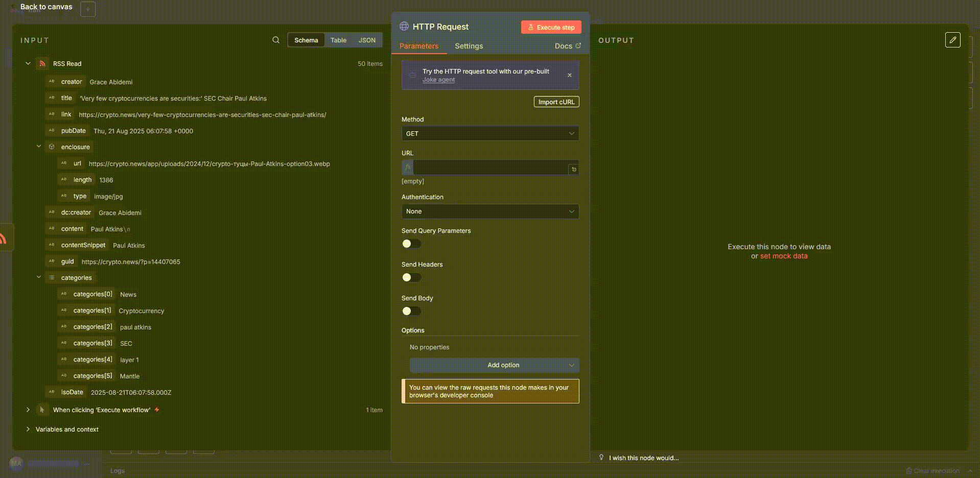Click the edit output pencil icon
980x478 pixels.
(x=952, y=40)
